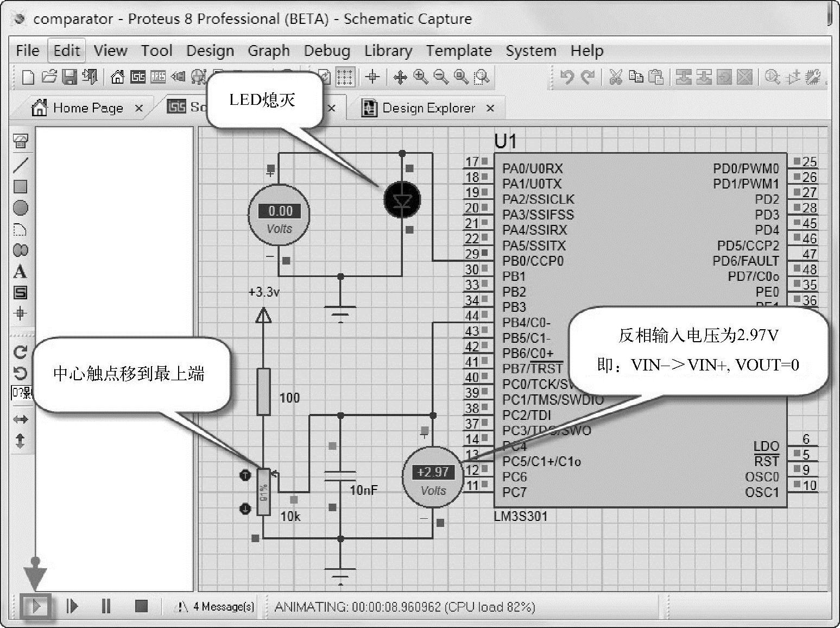Viewport: 840px width, 628px height.
Task: Open ISIS schematic capture from toolbar
Action: pyautogui.click(x=138, y=77)
